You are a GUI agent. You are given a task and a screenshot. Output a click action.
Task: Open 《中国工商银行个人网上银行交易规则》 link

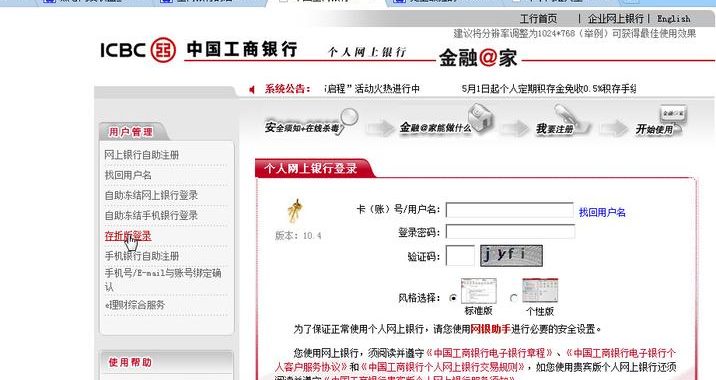(x=442, y=367)
